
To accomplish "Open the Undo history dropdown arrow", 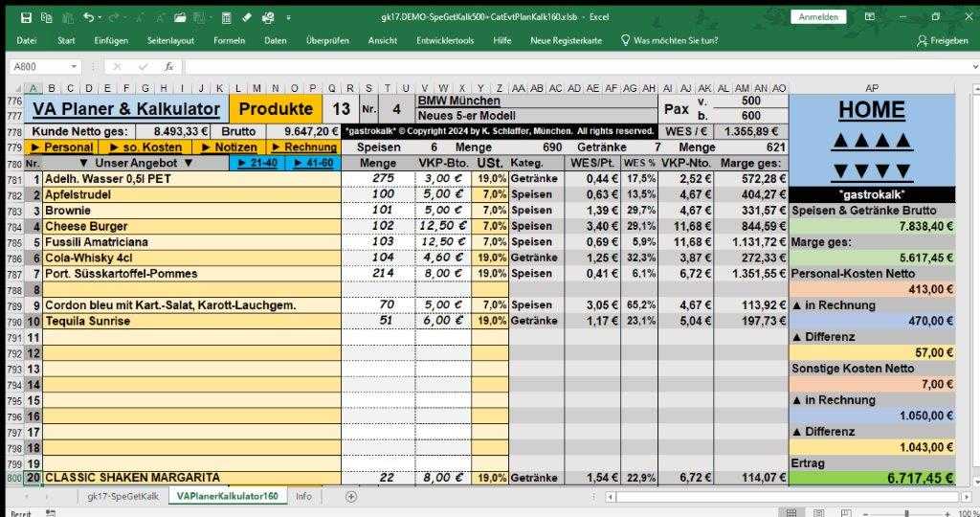I will (x=100, y=17).
